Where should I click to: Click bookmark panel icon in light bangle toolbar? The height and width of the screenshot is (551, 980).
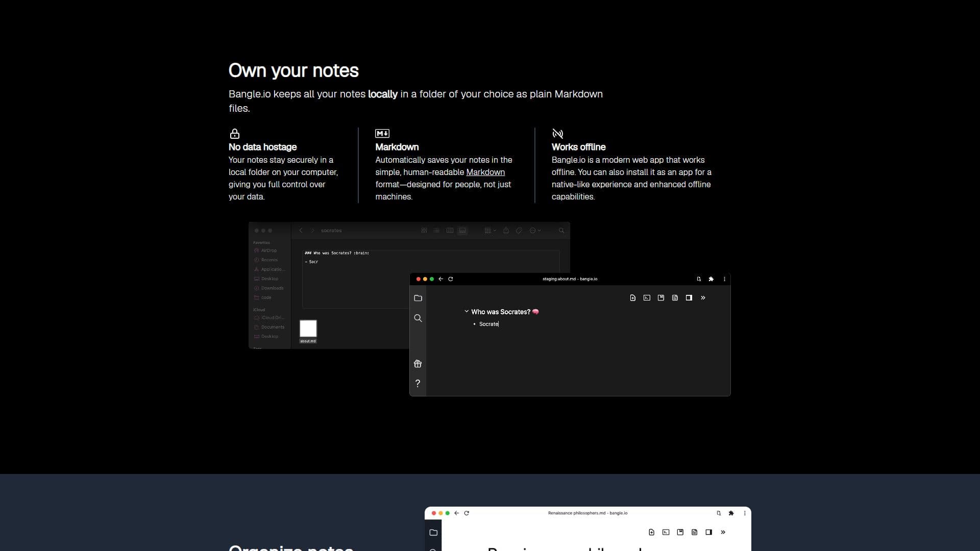pyautogui.click(x=680, y=532)
